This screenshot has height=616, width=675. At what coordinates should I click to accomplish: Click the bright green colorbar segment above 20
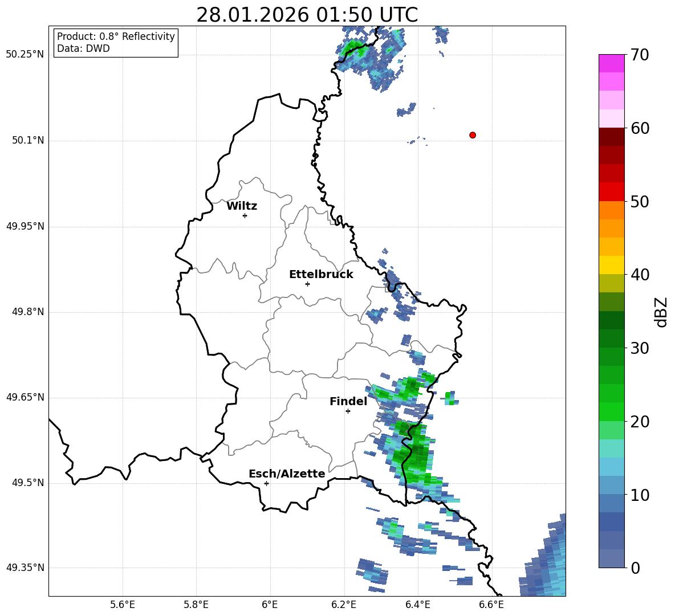pyautogui.click(x=611, y=411)
